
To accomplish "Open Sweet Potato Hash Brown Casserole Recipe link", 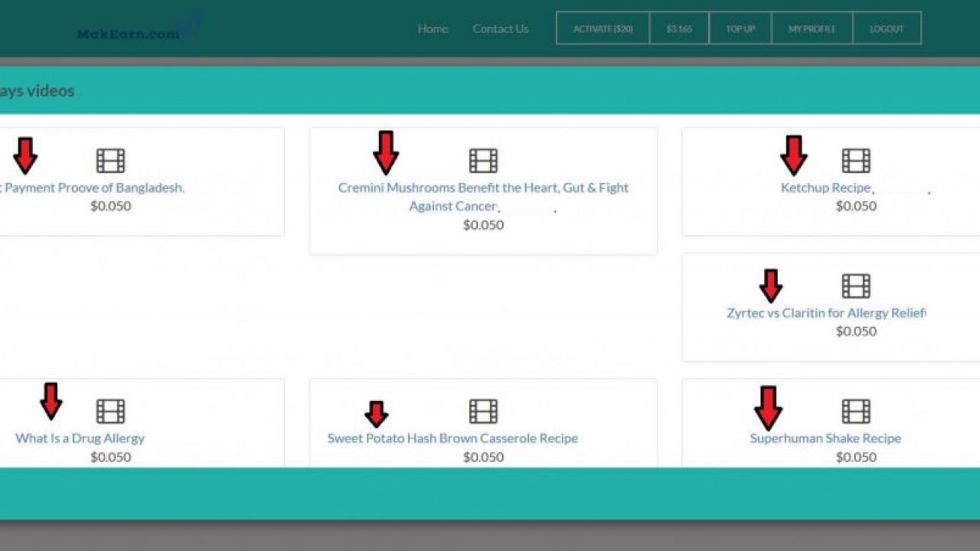I will pyautogui.click(x=452, y=439).
